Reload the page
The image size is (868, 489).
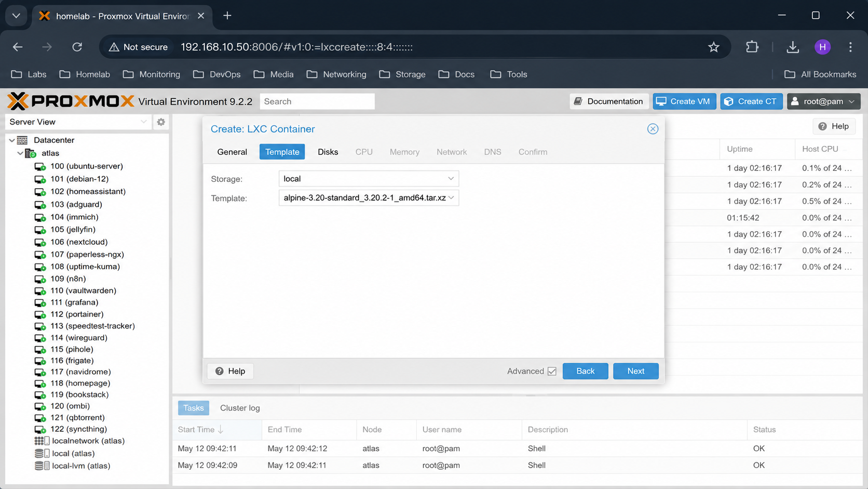click(77, 47)
